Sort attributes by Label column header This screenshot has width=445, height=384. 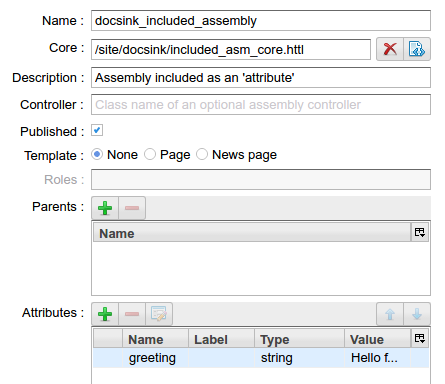pyautogui.click(x=221, y=339)
